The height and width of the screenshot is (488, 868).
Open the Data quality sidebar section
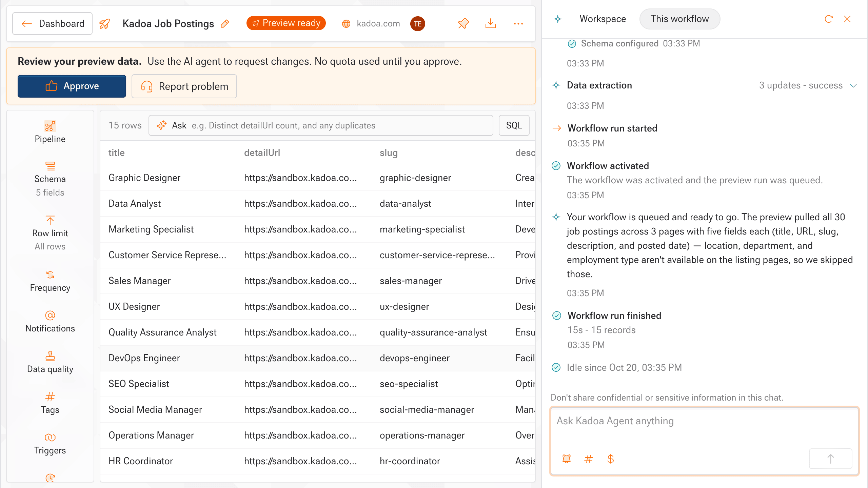(x=50, y=363)
